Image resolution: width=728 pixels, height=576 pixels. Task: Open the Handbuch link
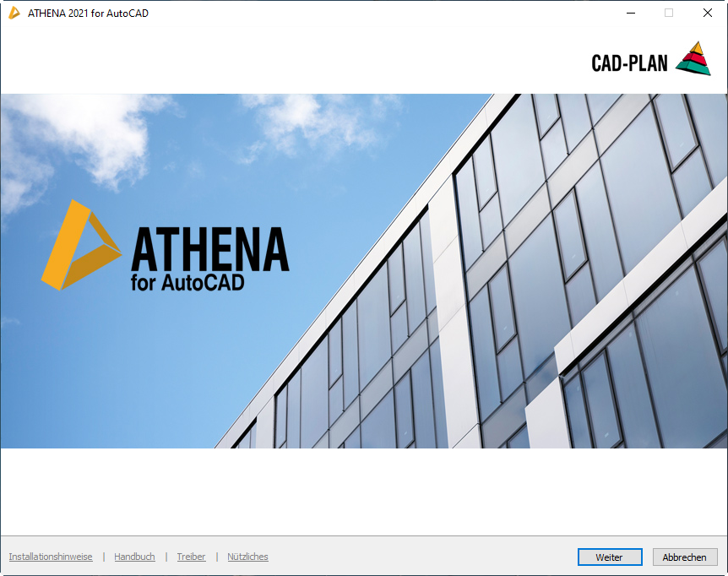point(134,557)
